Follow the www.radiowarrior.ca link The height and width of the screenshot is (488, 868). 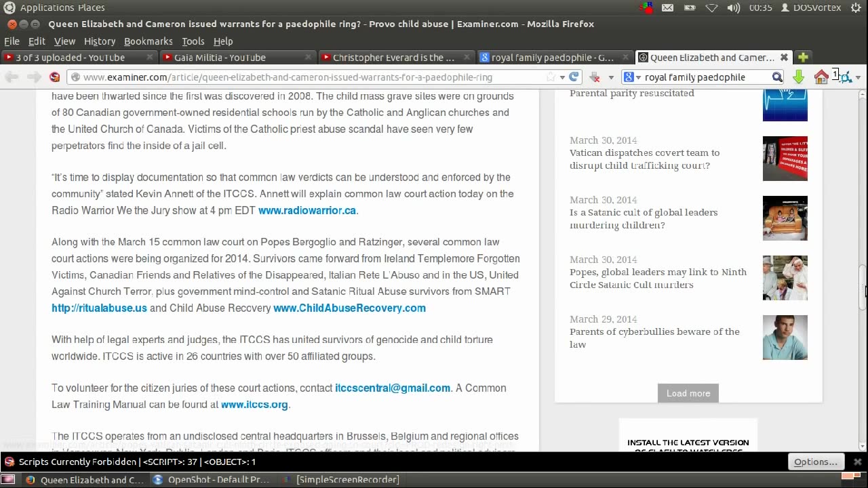(307, 210)
